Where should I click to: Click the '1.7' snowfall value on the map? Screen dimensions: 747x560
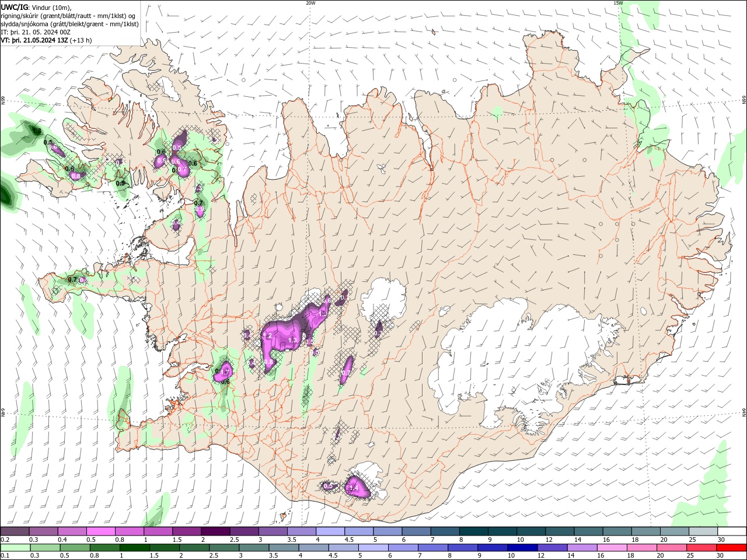[x=225, y=371]
